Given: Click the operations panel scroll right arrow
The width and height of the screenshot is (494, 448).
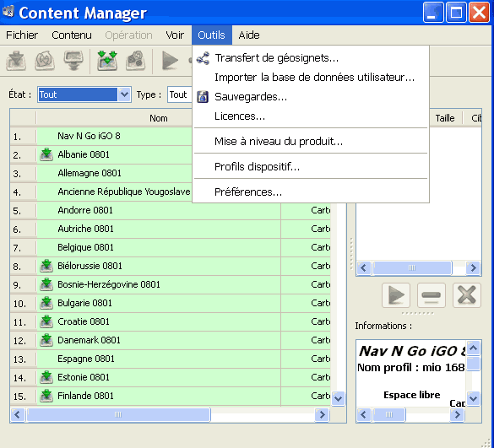Looking at the screenshot, I should (x=473, y=268).
